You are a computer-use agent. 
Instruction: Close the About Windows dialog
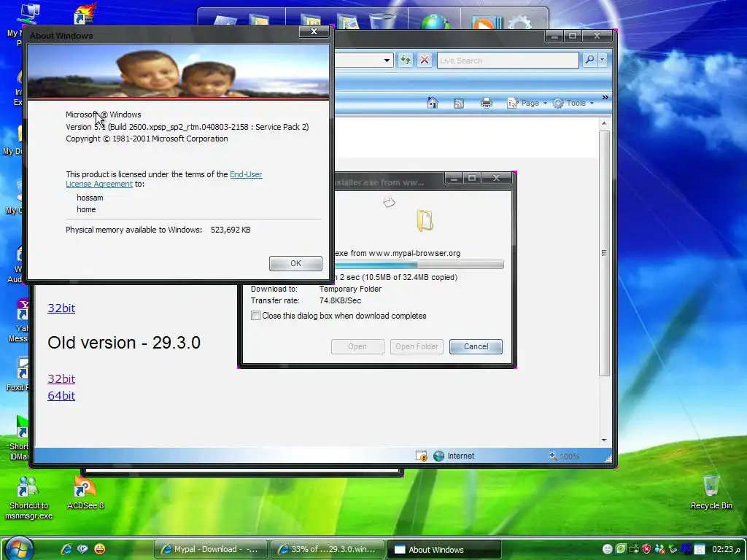pyautogui.click(x=314, y=31)
